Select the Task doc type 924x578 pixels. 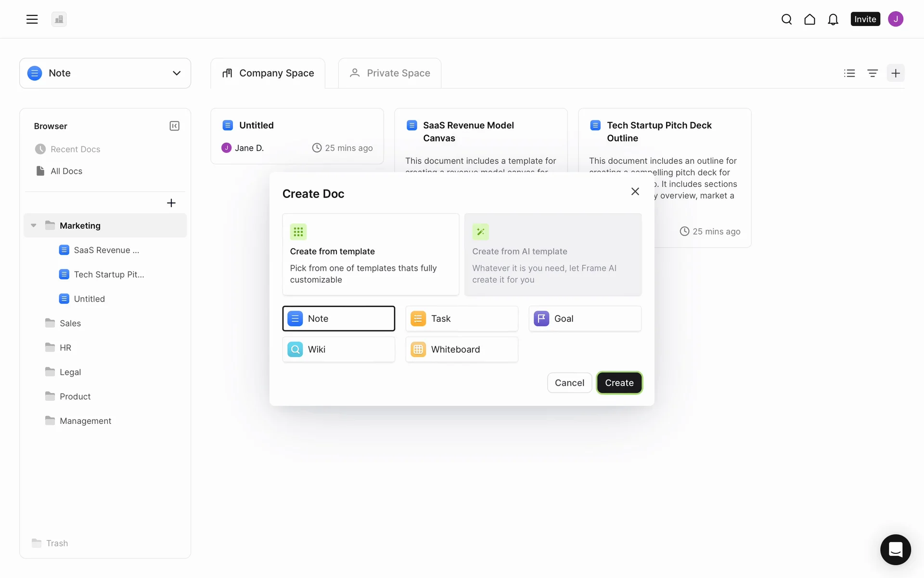462,318
